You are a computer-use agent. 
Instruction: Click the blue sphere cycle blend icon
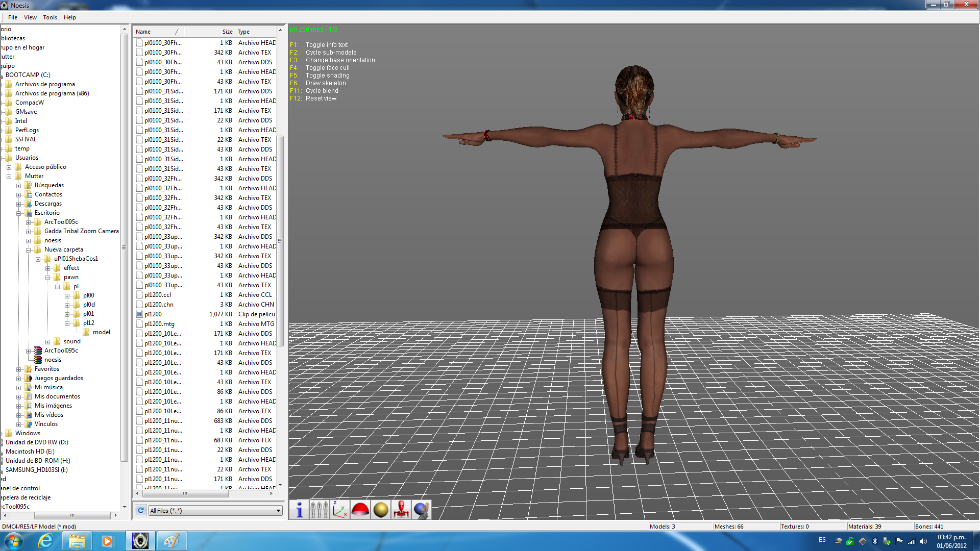pos(422,510)
